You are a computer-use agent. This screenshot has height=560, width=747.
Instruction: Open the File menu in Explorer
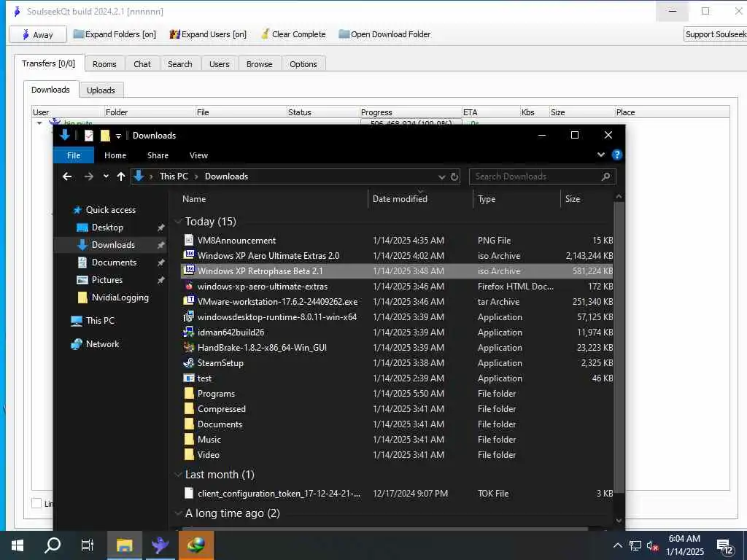tap(74, 155)
